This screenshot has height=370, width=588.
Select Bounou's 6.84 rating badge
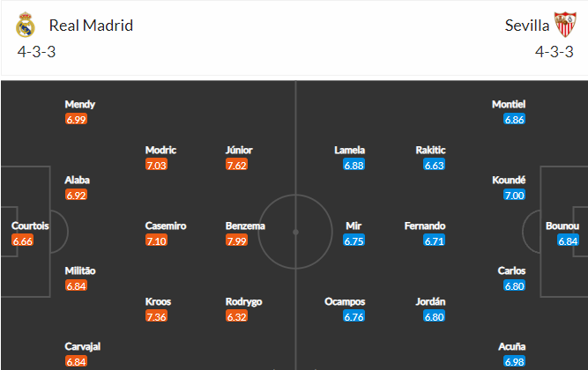point(568,240)
